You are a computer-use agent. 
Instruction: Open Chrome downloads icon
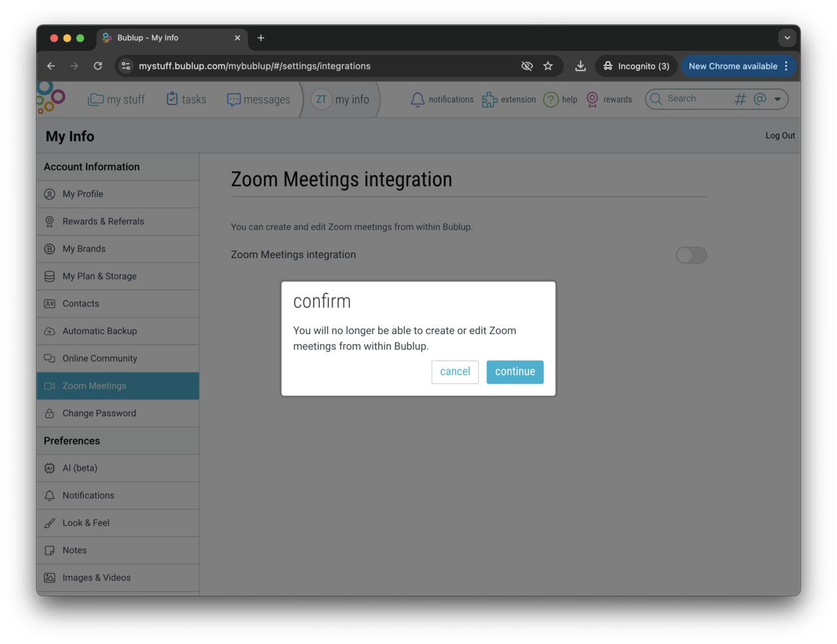point(581,66)
